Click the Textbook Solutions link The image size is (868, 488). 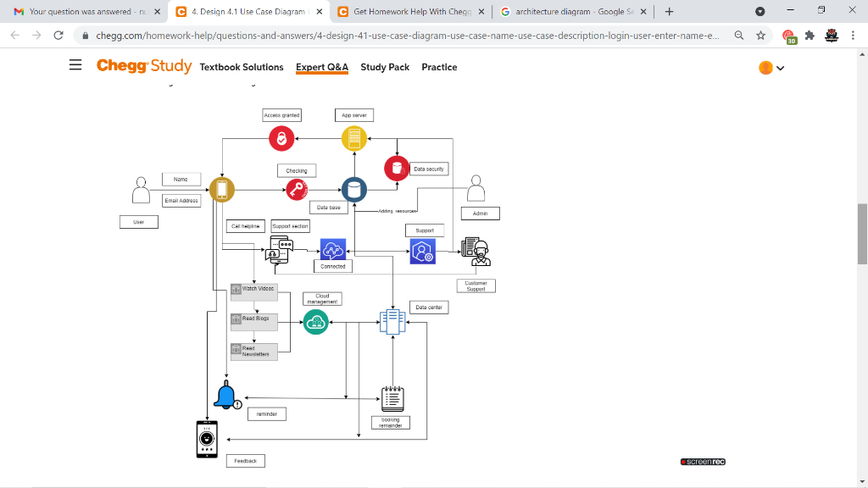pyautogui.click(x=242, y=67)
